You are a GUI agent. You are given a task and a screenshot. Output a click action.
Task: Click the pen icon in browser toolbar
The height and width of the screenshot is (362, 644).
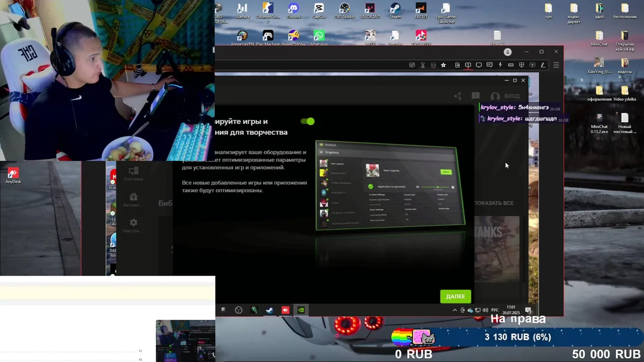point(543,65)
